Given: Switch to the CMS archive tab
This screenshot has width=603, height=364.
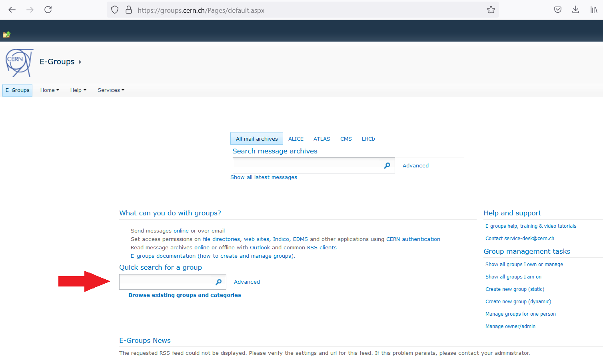Looking at the screenshot, I should pyautogui.click(x=346, y=139).
